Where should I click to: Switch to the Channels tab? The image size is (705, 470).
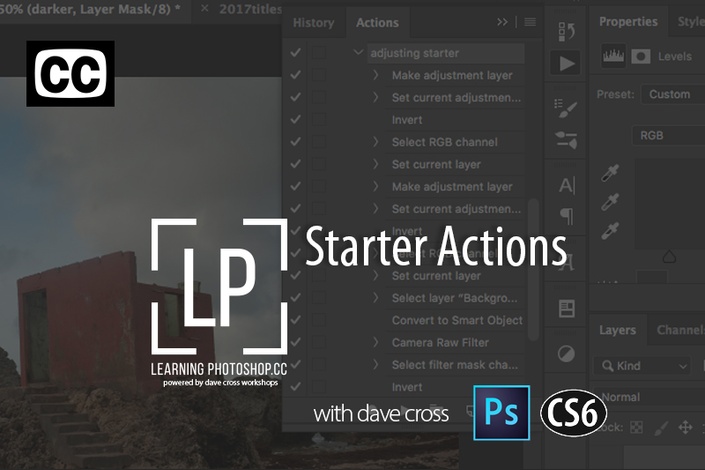pos(680,330)
